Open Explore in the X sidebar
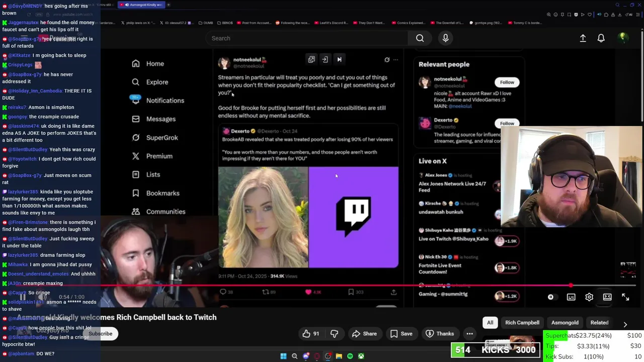Image resolution: width=644 pixels, height=362 pixels. [150, 82]
